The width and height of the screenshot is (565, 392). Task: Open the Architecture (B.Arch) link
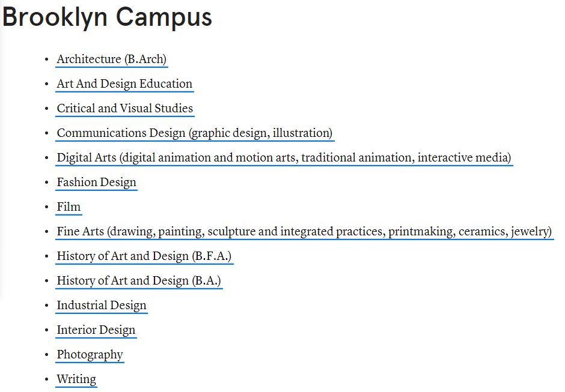pos(112,59)
